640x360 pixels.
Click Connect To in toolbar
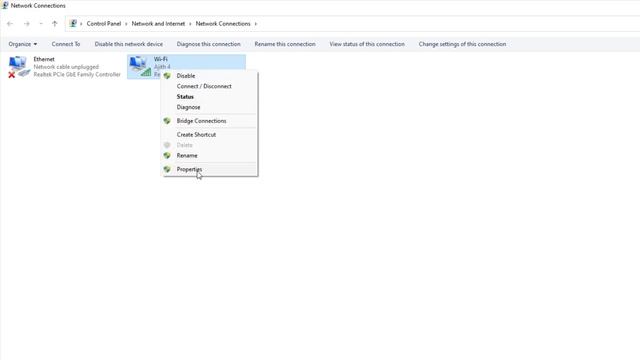(x=66, y=44)
